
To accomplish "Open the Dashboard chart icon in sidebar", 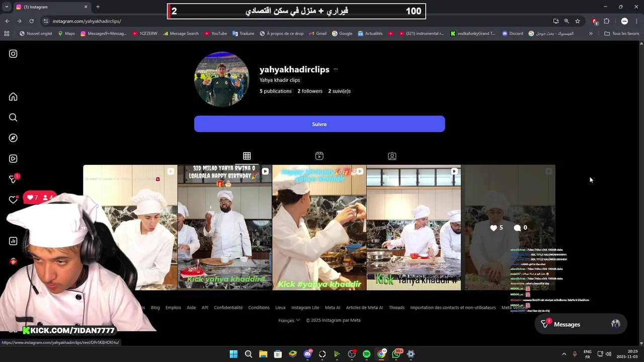I will [13, 241].
